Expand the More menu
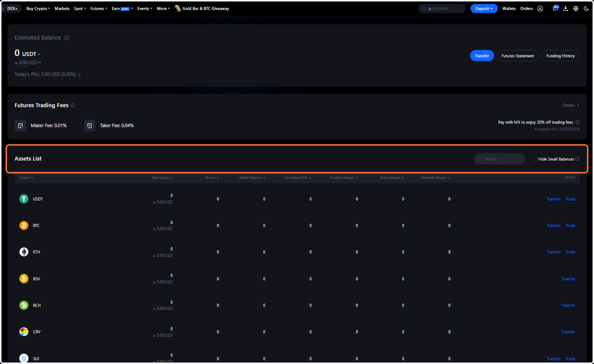This screenshot has height=364, width=594. click(163, 8)
